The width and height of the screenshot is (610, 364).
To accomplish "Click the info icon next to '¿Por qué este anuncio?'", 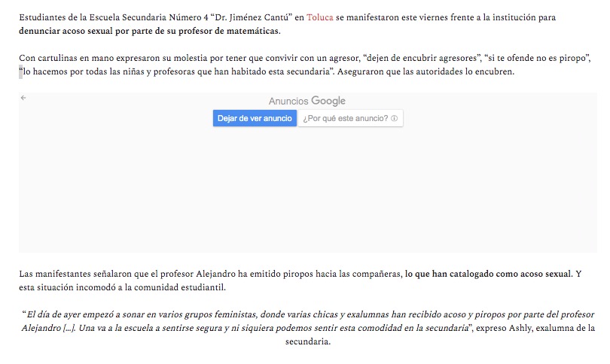I will point(394,119).
